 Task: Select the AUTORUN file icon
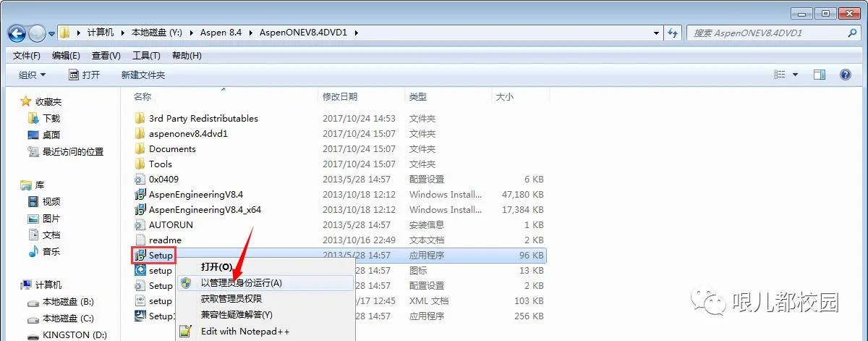coord(140,224)
